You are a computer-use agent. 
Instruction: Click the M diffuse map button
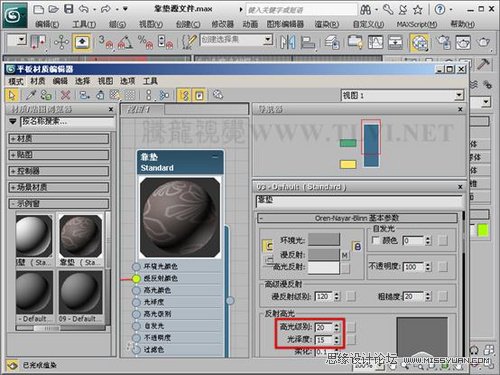click(x=345, y=255)
